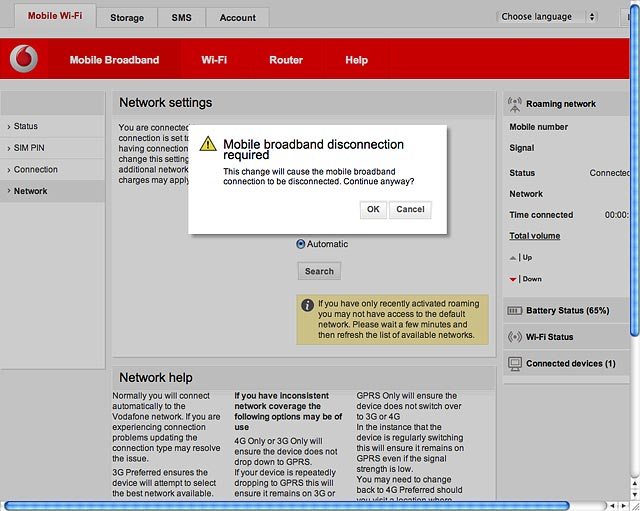The height and width of the screenshot is (511, 640).
Task: Click the 'Connected' status value
Action: point(609,173)
